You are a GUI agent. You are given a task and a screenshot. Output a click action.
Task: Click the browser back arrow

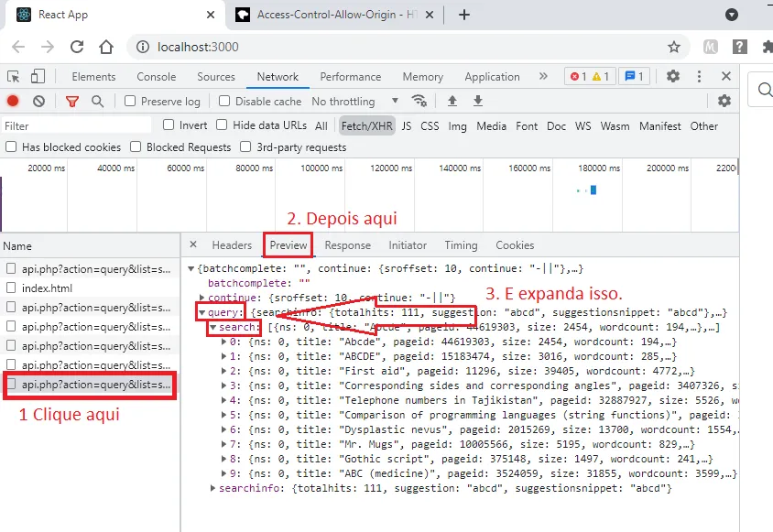18,47
